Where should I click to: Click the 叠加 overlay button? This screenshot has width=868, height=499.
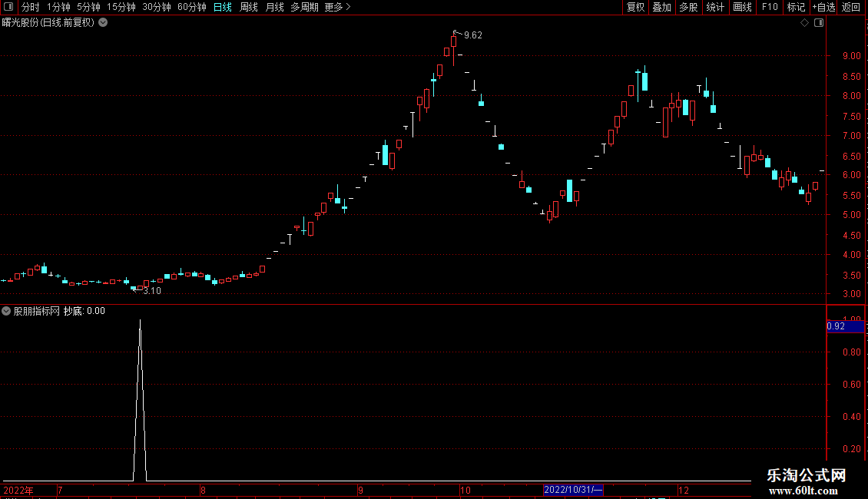point(661,7)
